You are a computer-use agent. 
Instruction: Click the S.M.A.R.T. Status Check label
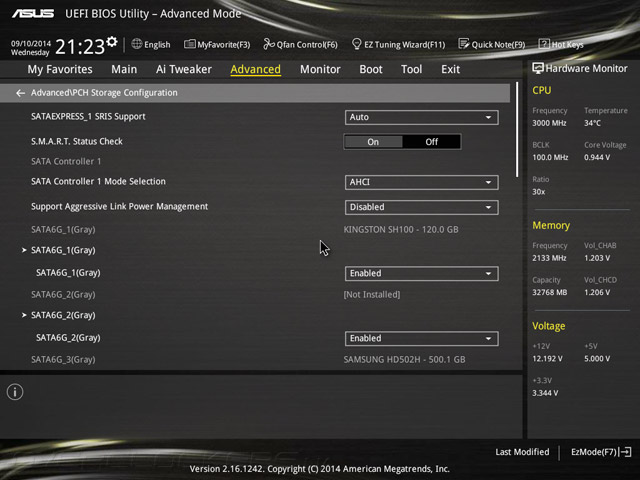click(77, 142)
